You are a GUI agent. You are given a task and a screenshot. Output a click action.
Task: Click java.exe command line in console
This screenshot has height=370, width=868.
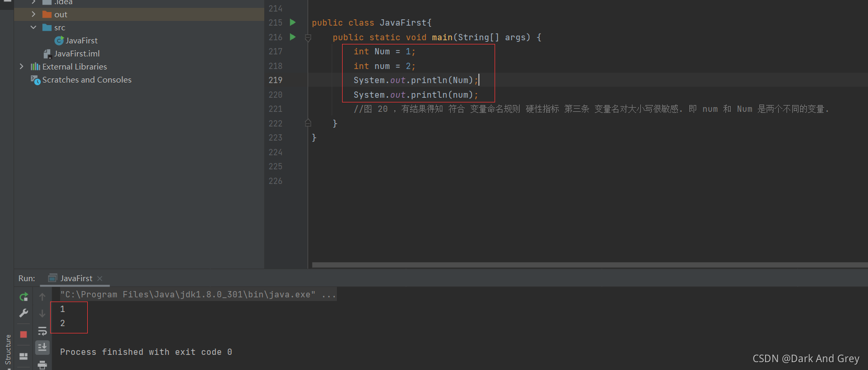pos(198,294)
